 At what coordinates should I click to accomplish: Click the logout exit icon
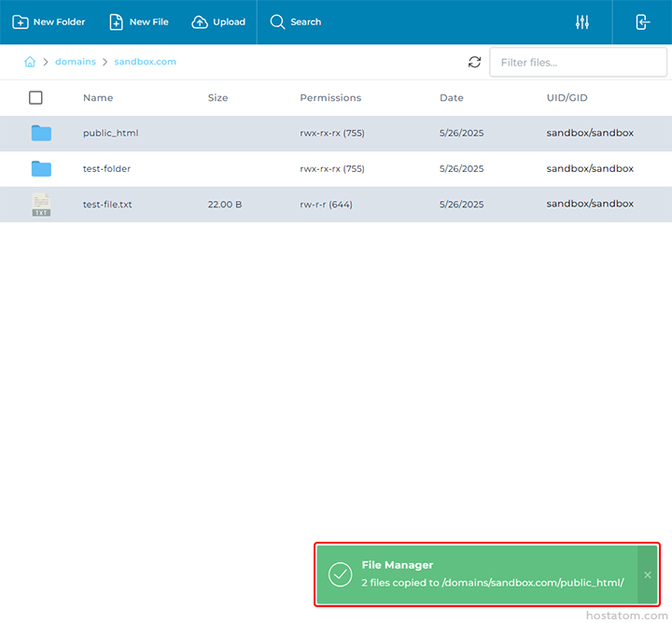(x=643, y=22)
